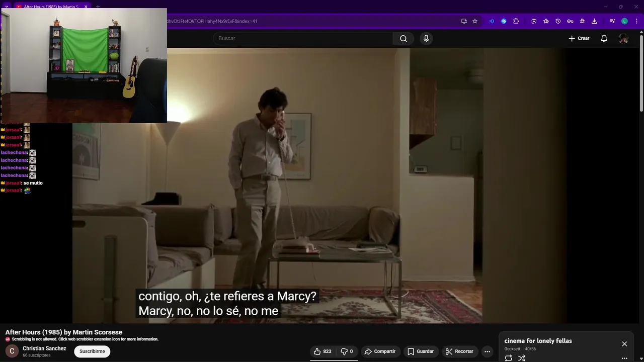This screenshot has width=644, height=362.
Task: Open password manager key icon
Action: pos(570,21)
